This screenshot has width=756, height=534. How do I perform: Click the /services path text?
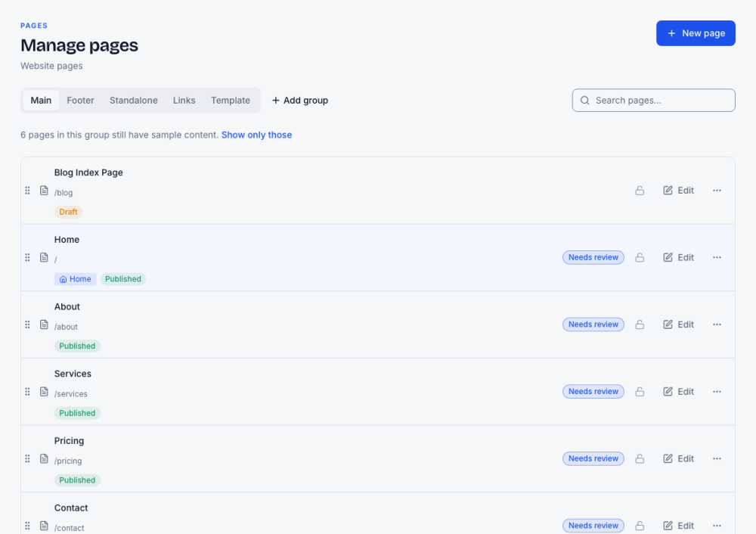coord(71,394)
